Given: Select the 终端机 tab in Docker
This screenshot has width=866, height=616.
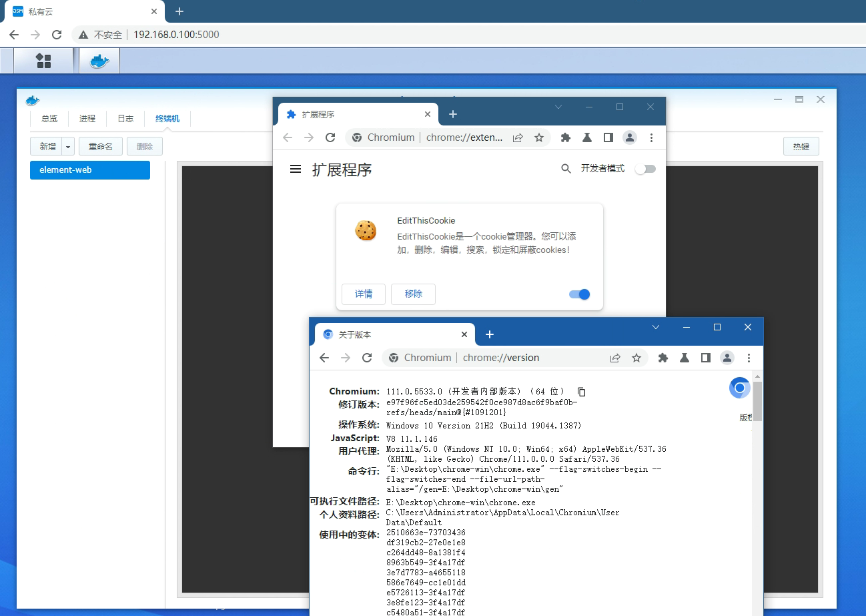Looking at the screenshot, I should [x=167, y=119].
